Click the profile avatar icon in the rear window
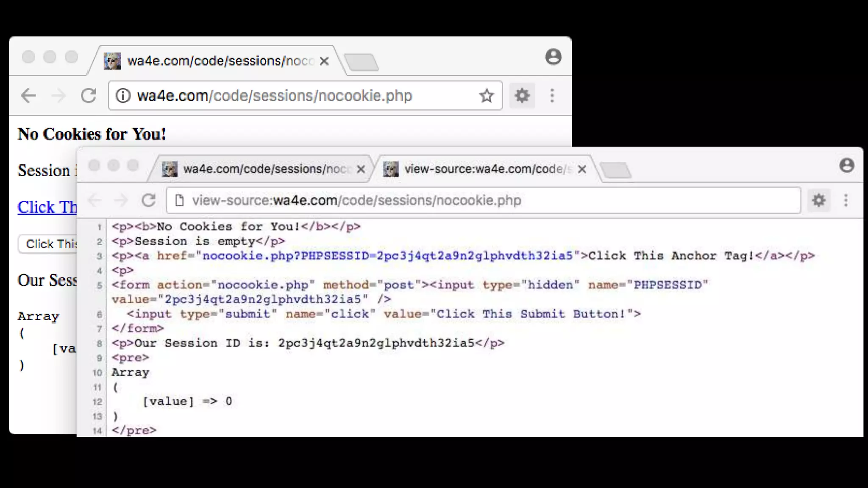The image size is (868, 488). [553, 57]
